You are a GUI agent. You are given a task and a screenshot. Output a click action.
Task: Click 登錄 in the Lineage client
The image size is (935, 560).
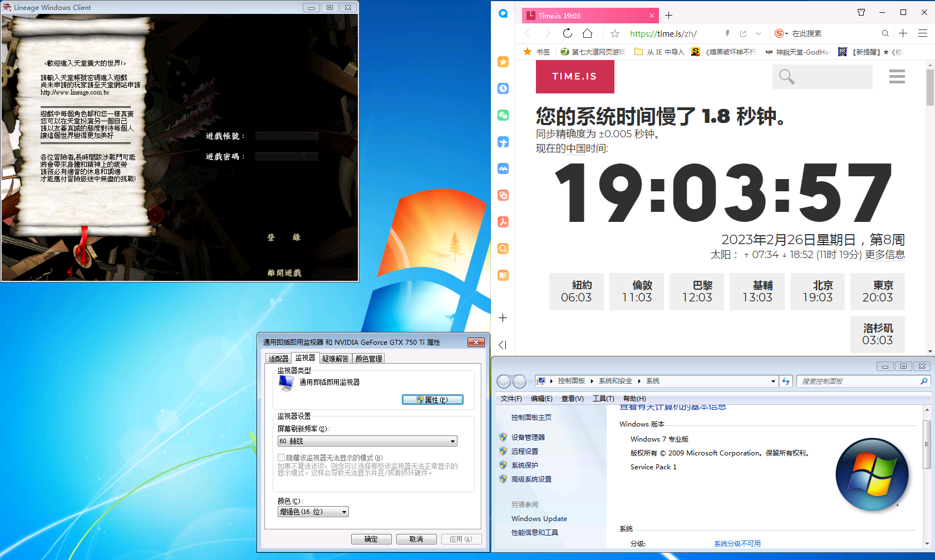click(x=284, y=237)
